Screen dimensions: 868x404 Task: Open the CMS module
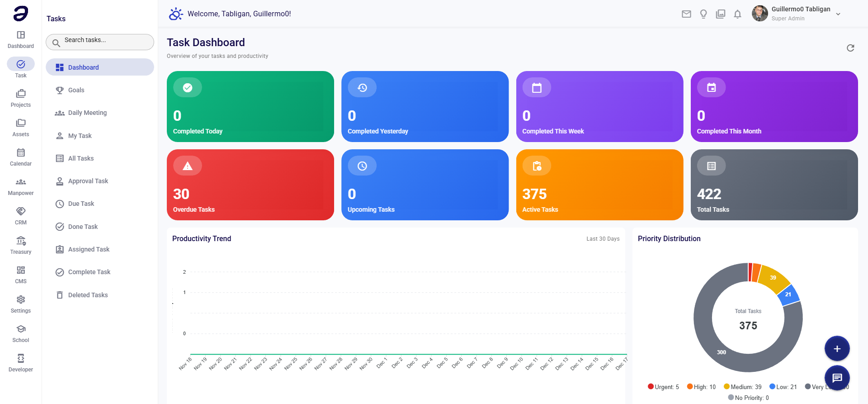point(21,275)
